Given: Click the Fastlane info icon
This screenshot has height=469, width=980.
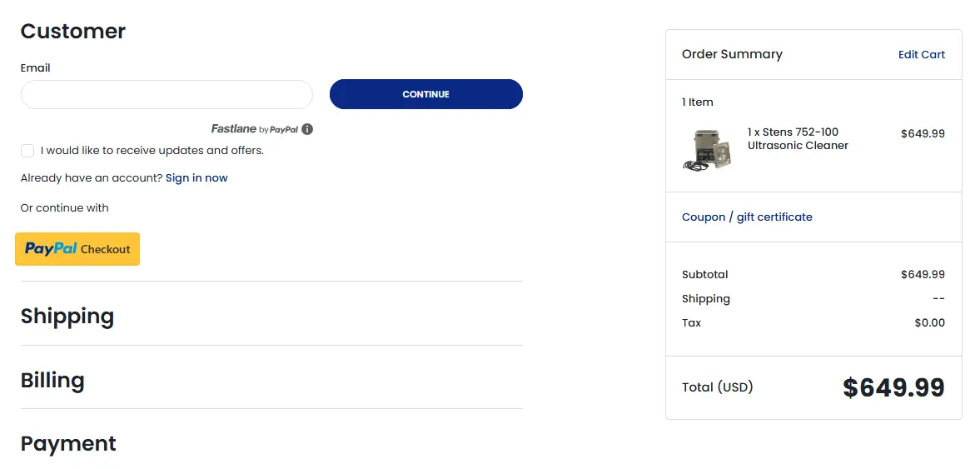Looking at the screenshot, I should tap(307, 129).
